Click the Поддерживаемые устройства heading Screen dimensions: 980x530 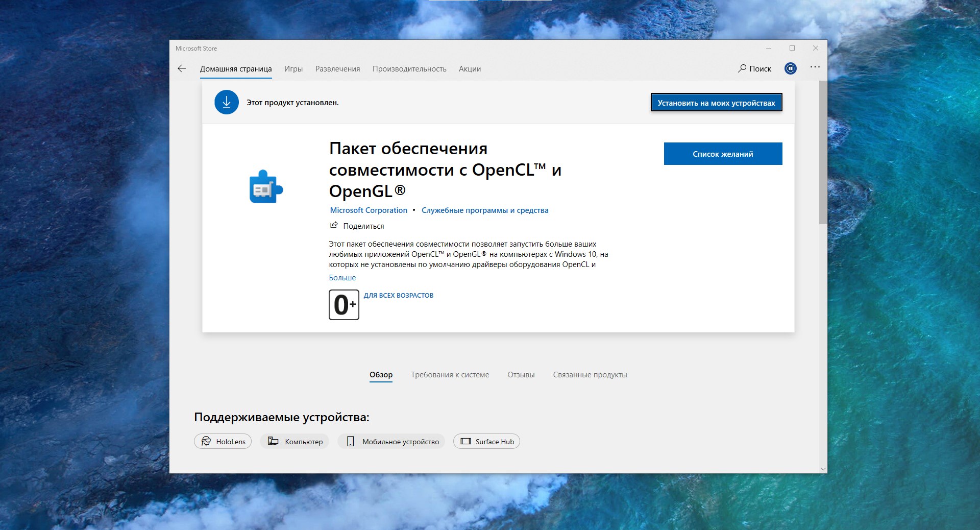[x=281, y=417]
